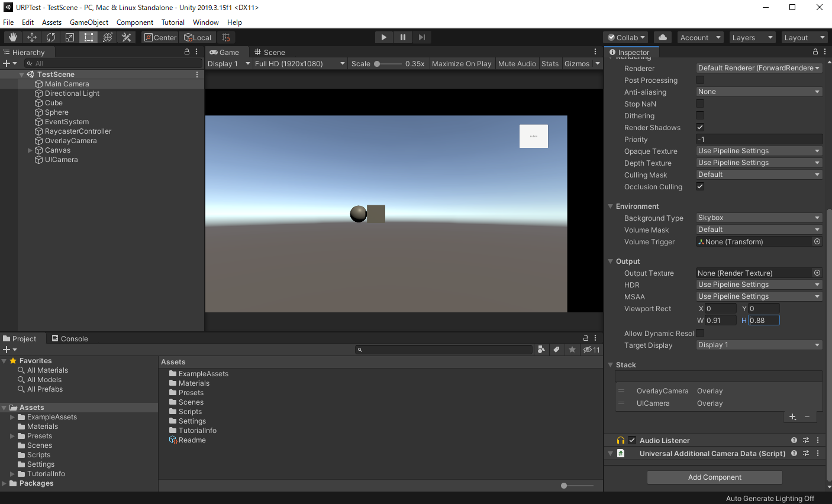Open the Assets menu
This screenshot has width=832, height=504.
point(51,22)
